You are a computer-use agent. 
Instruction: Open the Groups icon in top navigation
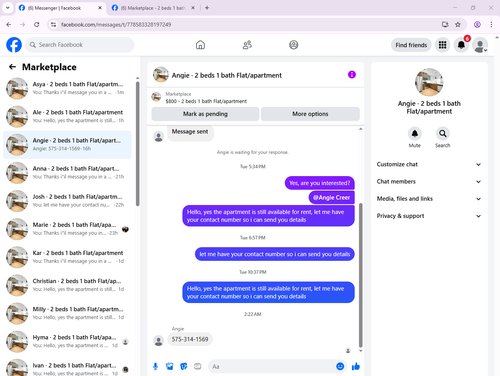[294, 45]
